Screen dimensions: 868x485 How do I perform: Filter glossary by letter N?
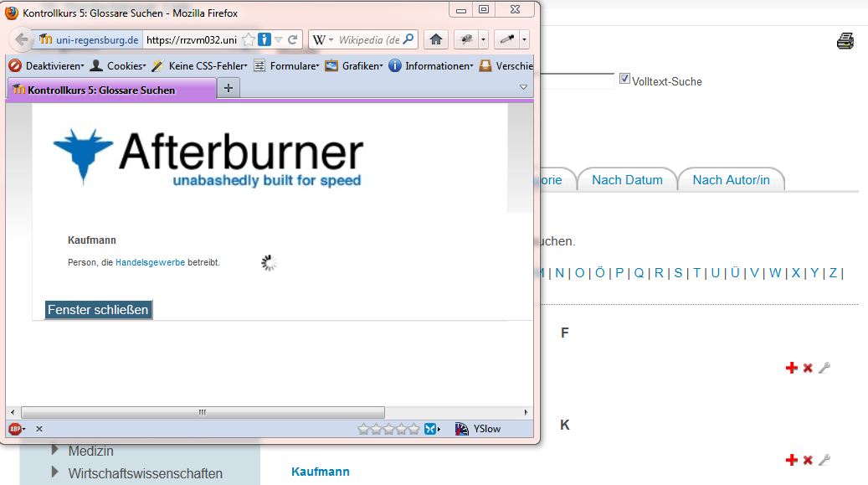[560, 273]
